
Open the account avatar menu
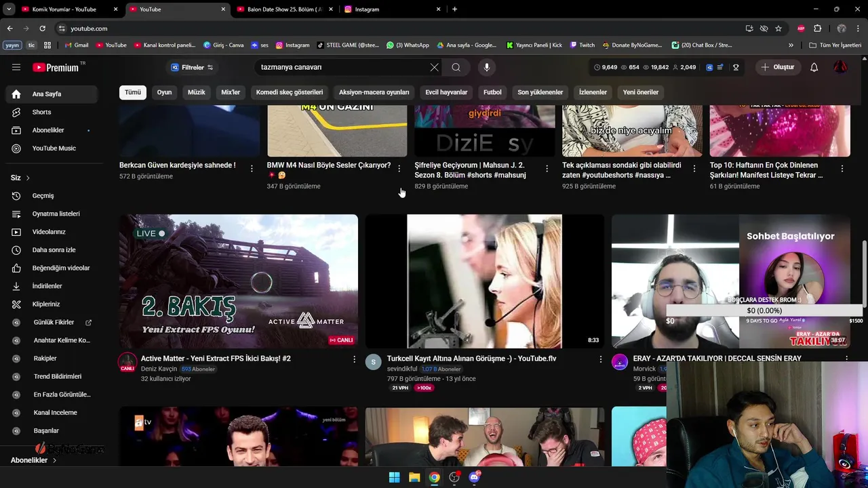[x=840, y=67]
